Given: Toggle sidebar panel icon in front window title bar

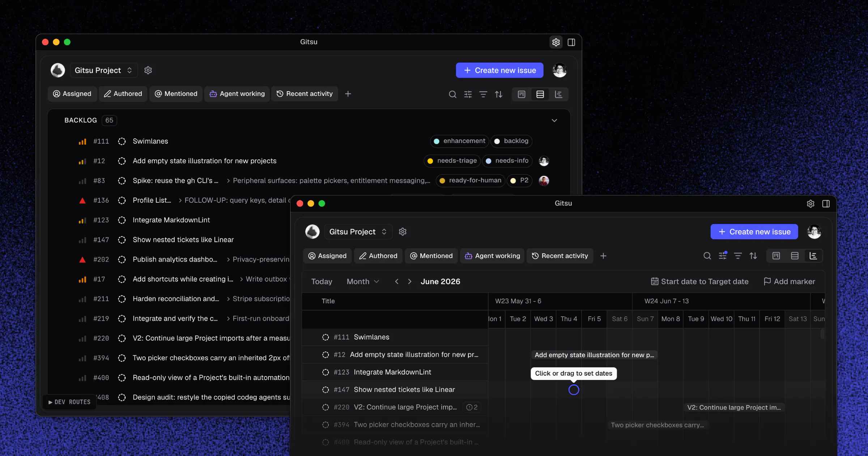Looking at the screenshot, I should [826, 203].
